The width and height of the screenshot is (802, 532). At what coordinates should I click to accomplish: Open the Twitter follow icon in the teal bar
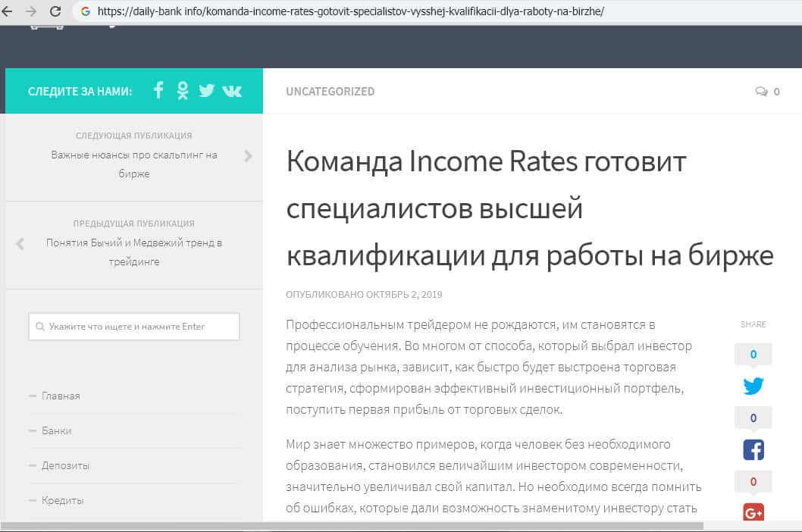tap(207, 90)
